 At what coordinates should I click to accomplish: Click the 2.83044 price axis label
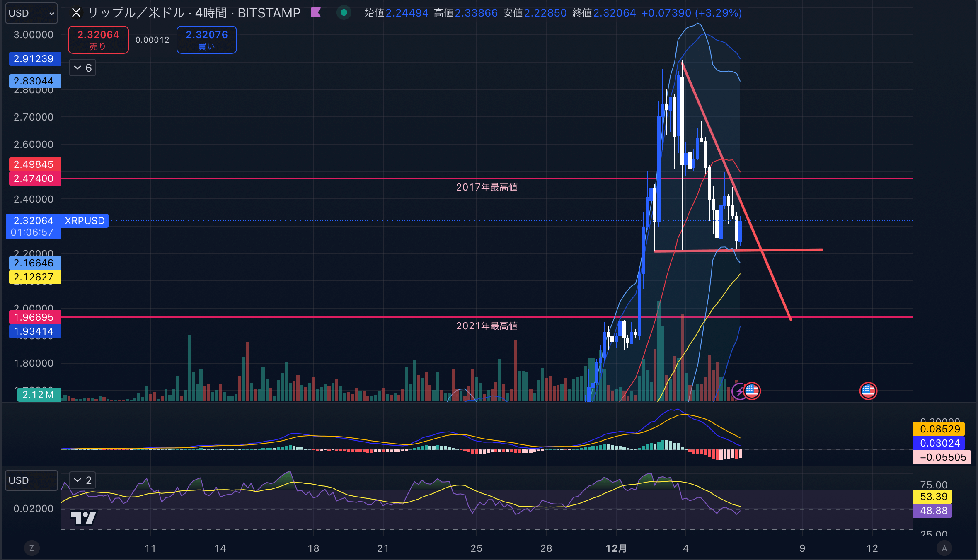click(x=35, y=81)
